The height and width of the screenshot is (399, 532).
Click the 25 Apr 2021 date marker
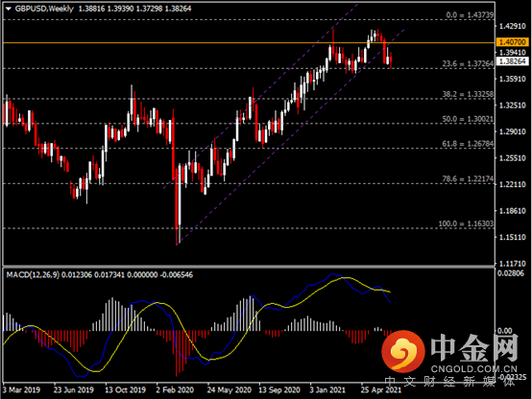[x=380, y=389]
